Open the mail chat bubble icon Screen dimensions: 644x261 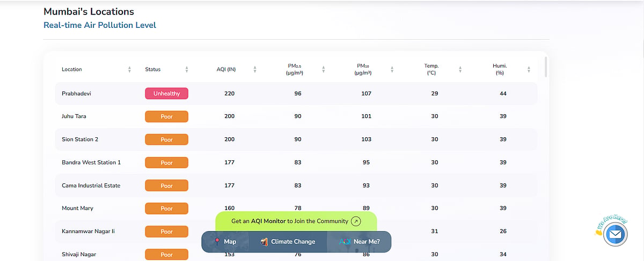[x=615, y=234]
